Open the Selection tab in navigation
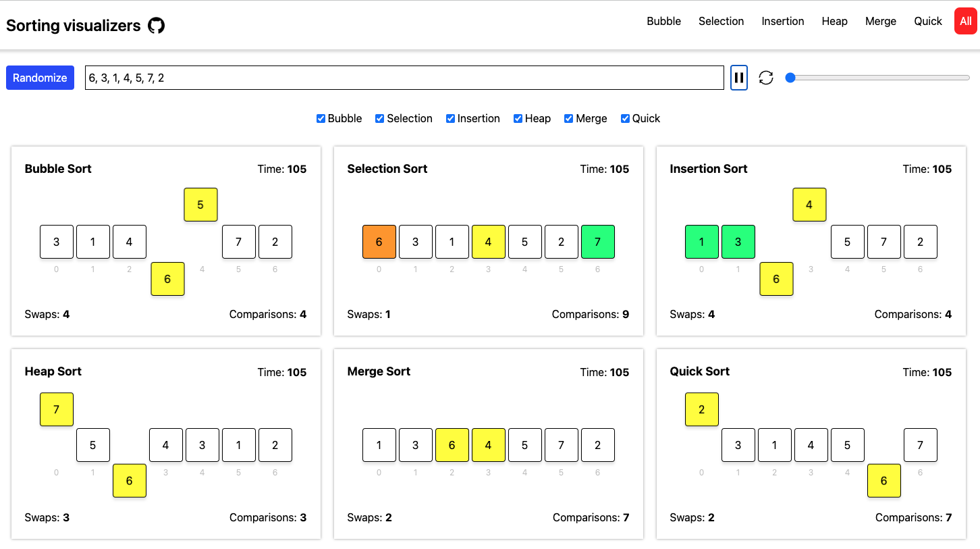This screenshot has height=549, width=980. tap(721, 21)
